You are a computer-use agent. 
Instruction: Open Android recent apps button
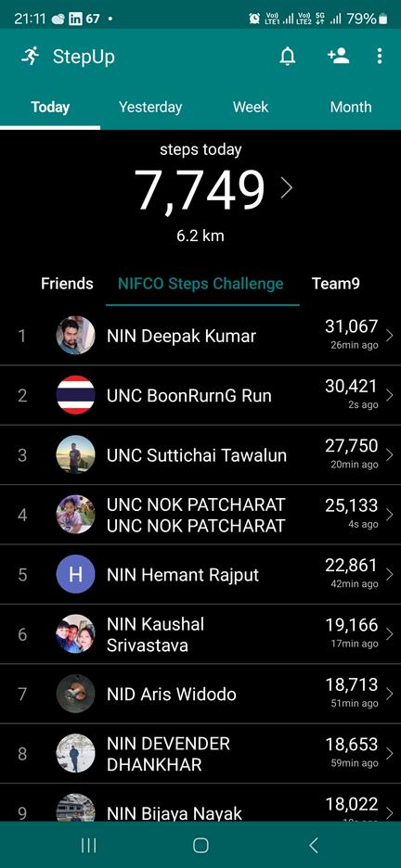(x=88, y=845)
